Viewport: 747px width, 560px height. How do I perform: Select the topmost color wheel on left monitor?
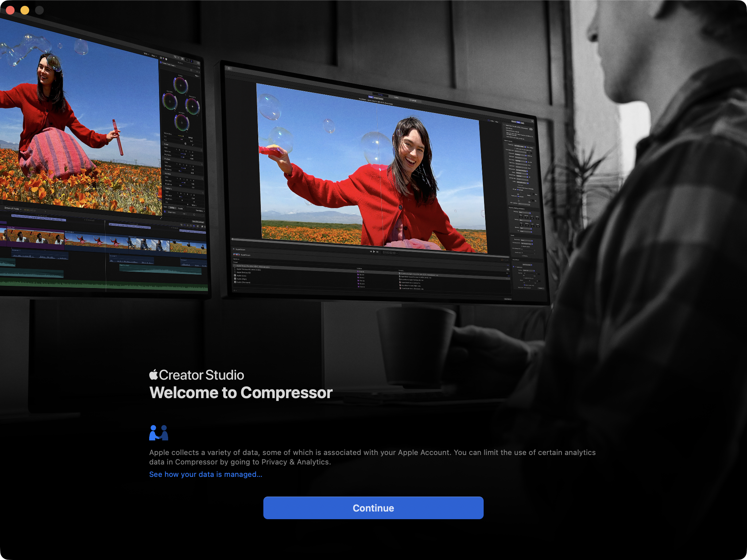coord(181,85)
